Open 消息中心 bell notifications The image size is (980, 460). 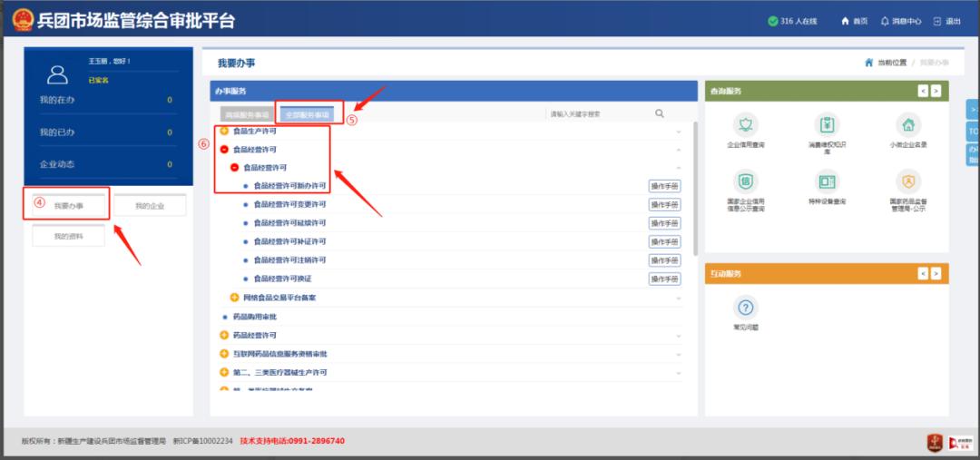click(885, 21)
